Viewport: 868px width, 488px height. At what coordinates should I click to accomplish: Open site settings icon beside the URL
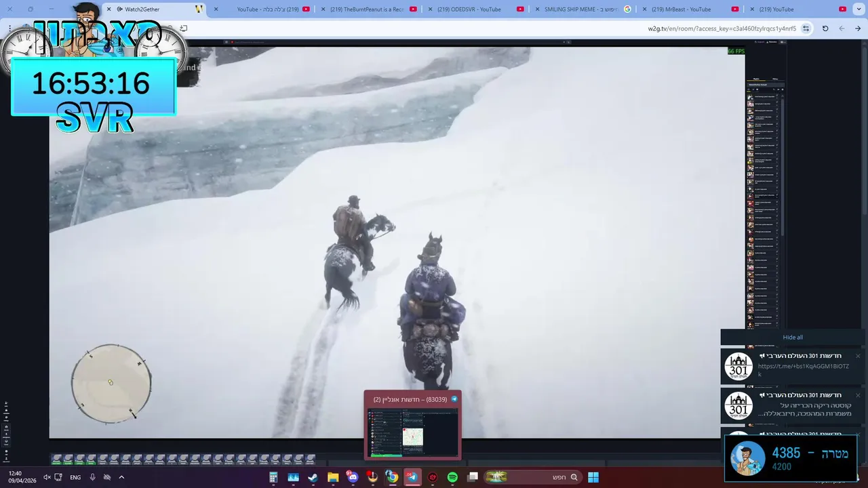point(806,28)
